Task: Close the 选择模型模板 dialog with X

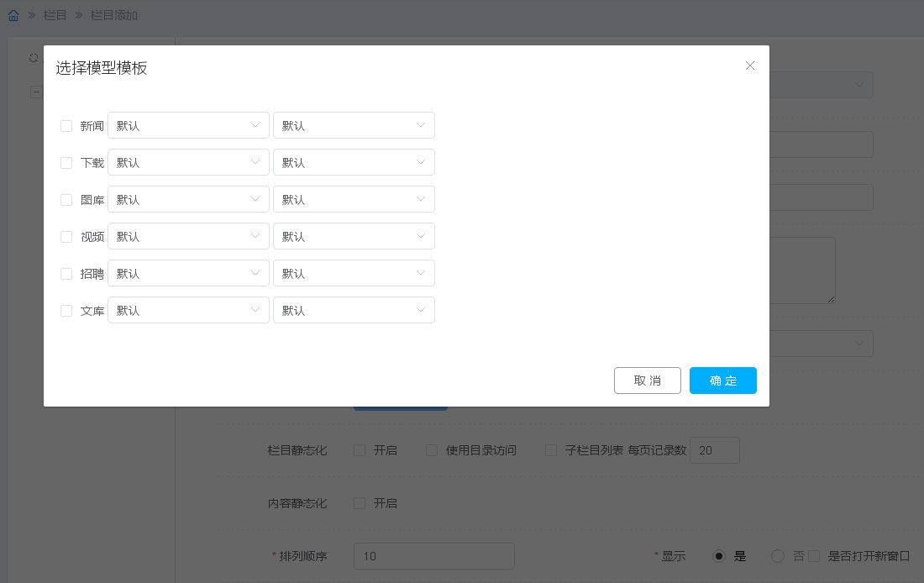Action: point(749,66)
